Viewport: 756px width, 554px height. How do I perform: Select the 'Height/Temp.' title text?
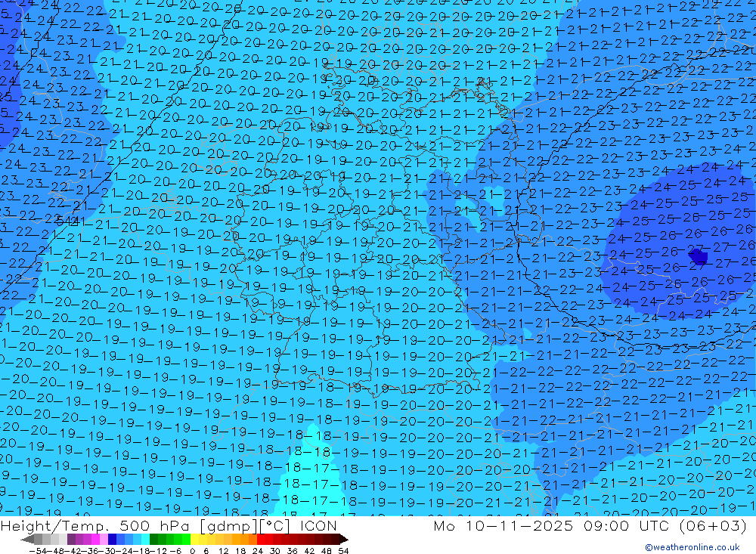54,526
